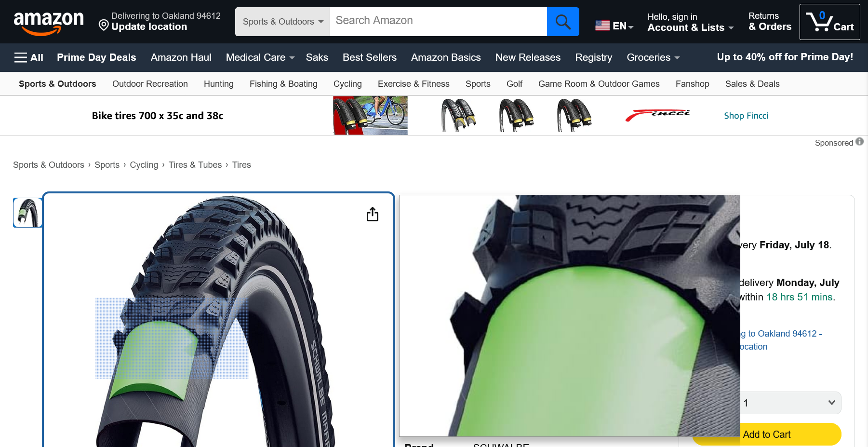Screen dimensions: 868x447
Task: Open Best Sellers
Action: 370,57
